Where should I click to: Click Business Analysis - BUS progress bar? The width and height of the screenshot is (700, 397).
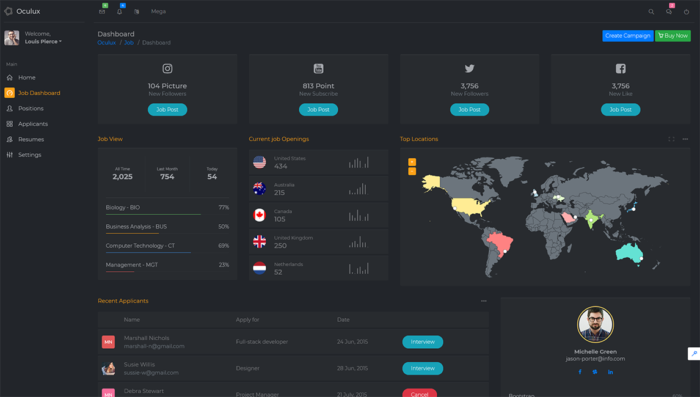pyautogui.click(x=167, y=234)
